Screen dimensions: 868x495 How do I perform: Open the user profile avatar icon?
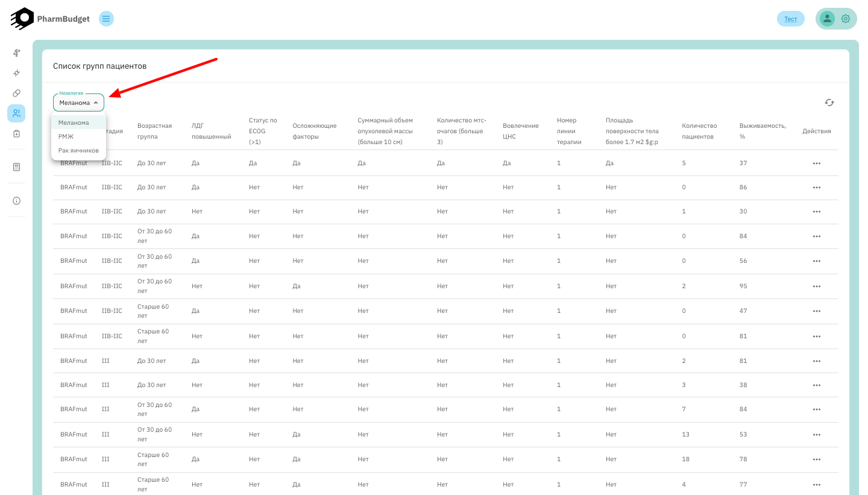827,19
